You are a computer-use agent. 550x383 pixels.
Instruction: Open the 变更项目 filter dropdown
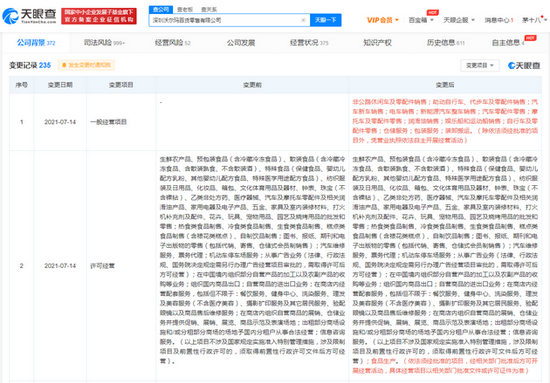click(479, 65)
